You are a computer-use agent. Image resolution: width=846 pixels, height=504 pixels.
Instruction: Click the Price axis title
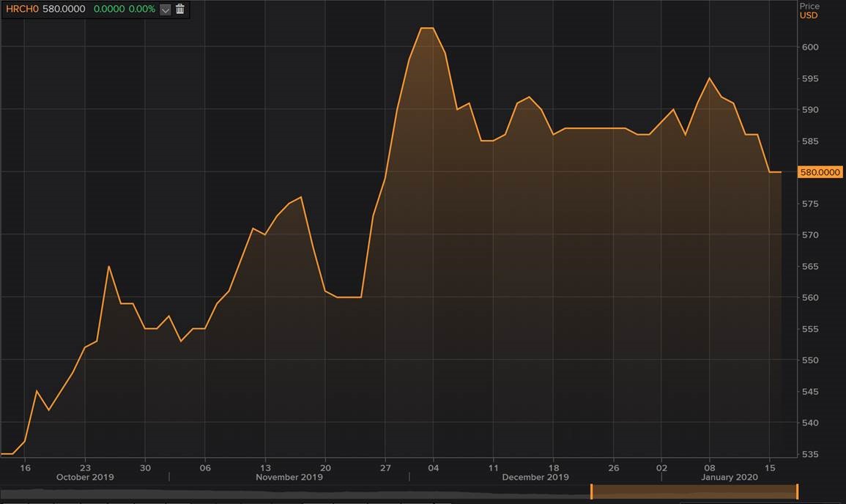click(809, 6)
